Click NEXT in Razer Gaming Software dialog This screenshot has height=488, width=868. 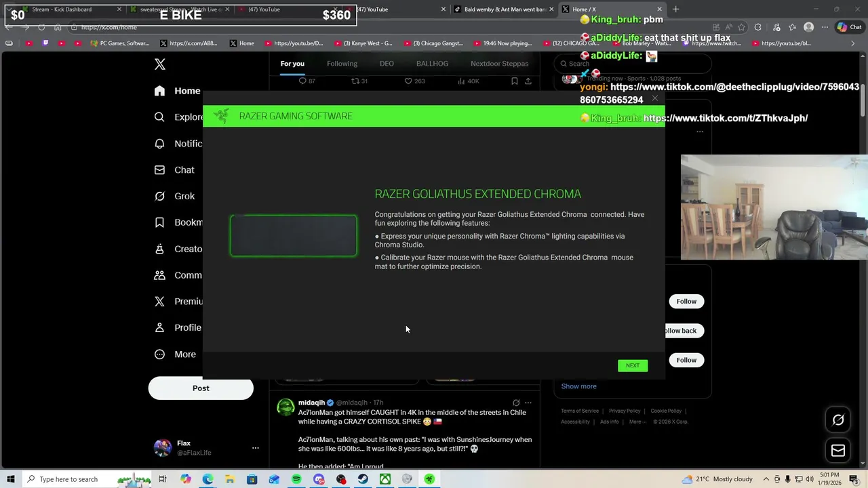click(633, 365)
